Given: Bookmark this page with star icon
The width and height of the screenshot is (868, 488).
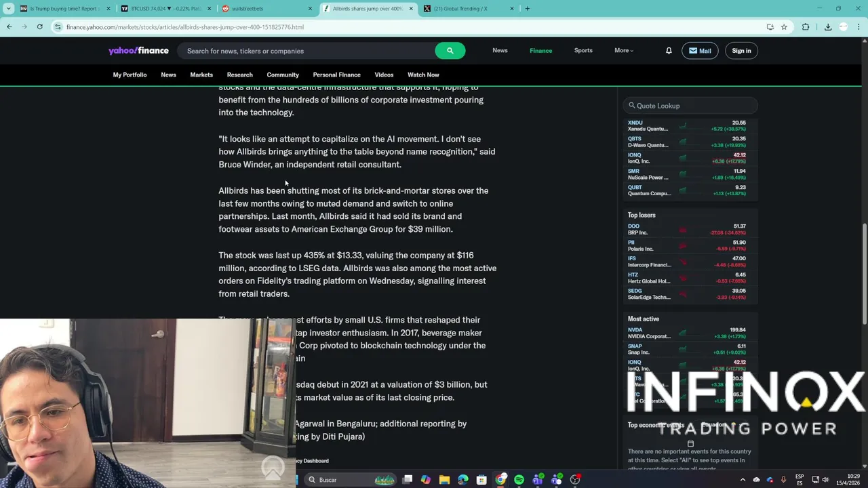Looking at the screenshot, I should coord(785,27).
